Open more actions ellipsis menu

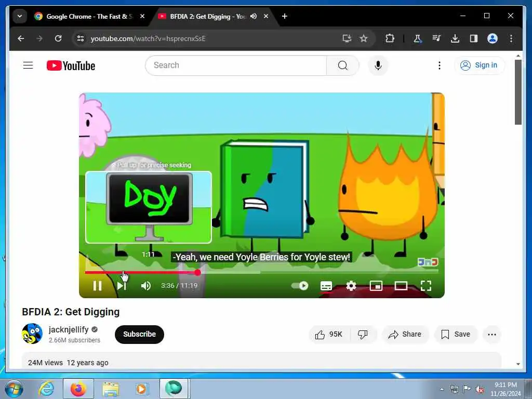491,335
